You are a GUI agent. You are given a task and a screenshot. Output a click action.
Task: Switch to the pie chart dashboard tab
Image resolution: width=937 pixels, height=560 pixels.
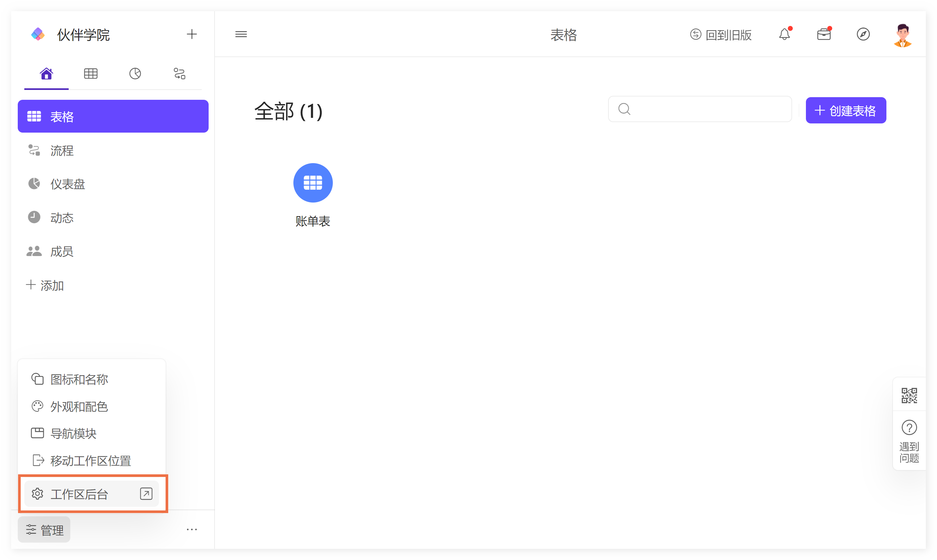135,74
